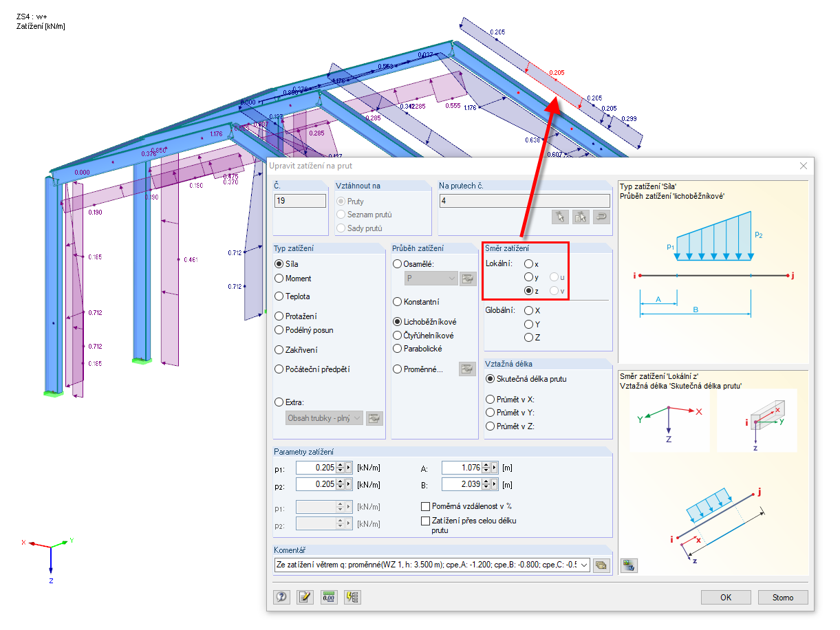Viewport: 840px width, 630px height.
Task: Click the undo-selection arrow icon under Na prutech č.
Action: pos(602,217)
